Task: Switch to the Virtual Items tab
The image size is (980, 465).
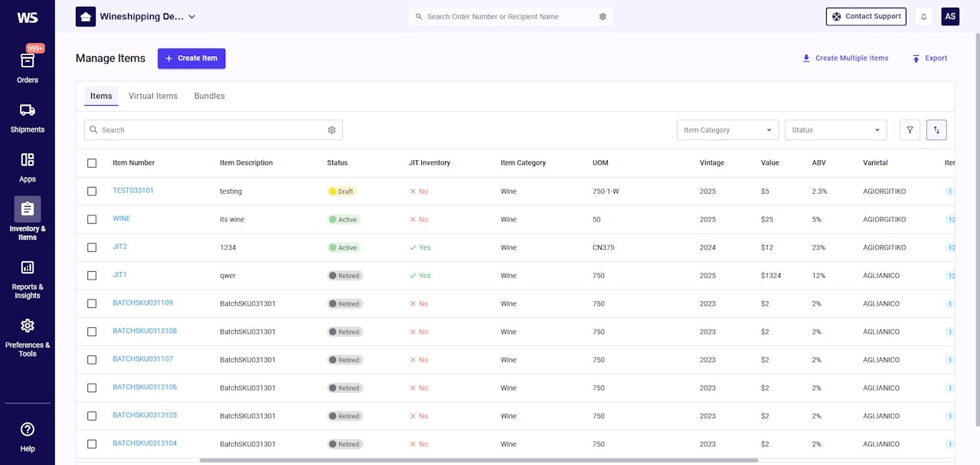Action: pos(153,97)
